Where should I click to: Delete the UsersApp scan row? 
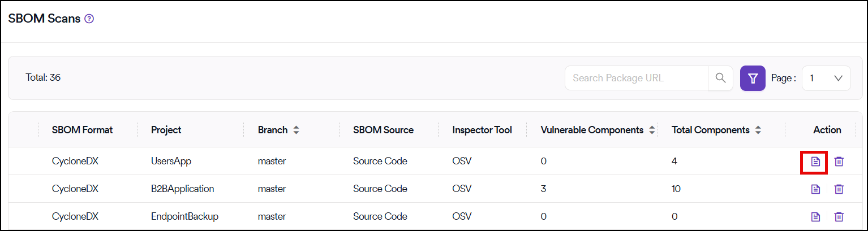point(839,162)
